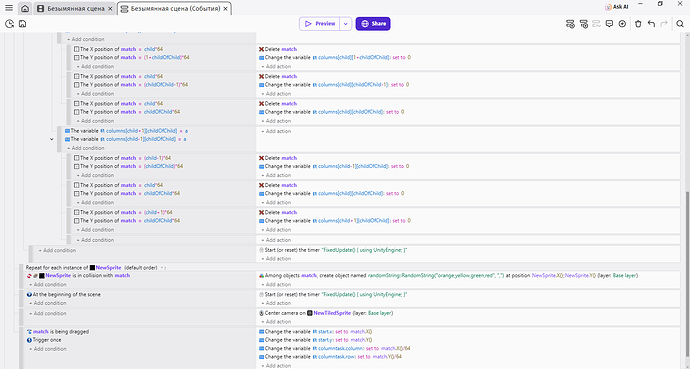690x369 pixels.
Task: Select the Безымянная сцена (События) tab
Action: click(x=175, y=8)
